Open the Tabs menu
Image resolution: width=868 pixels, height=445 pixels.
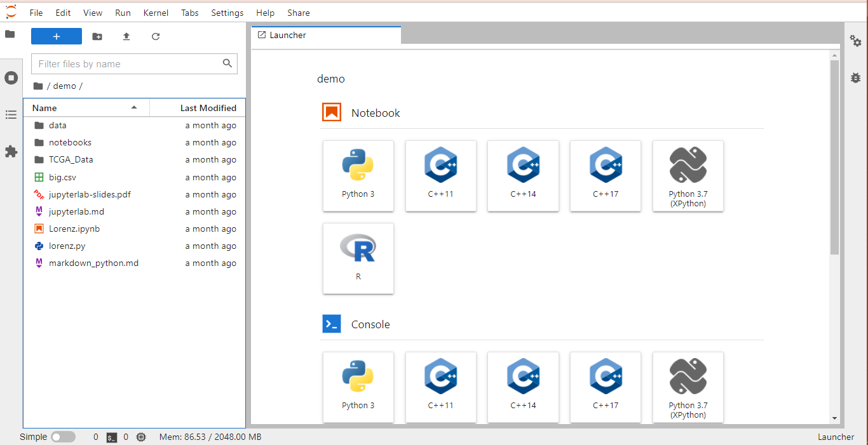(x=189, y=13)
